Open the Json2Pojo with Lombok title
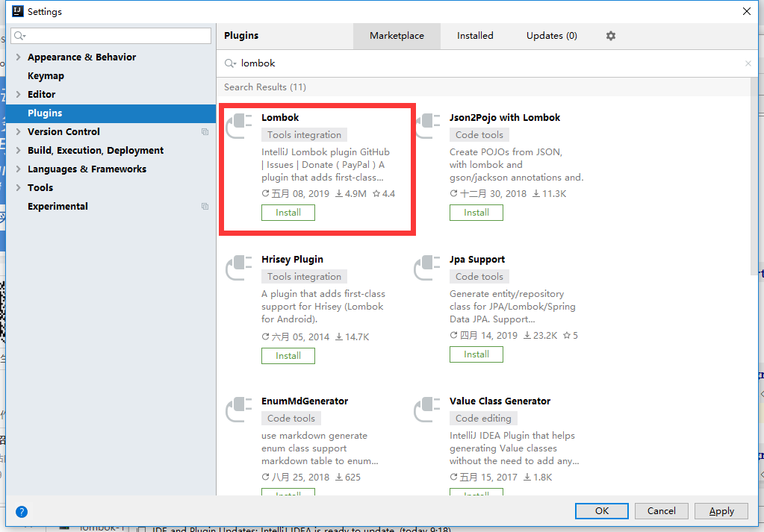Image resolution: width=764 pixels, height=532 pixels. [x=505, y=118]
